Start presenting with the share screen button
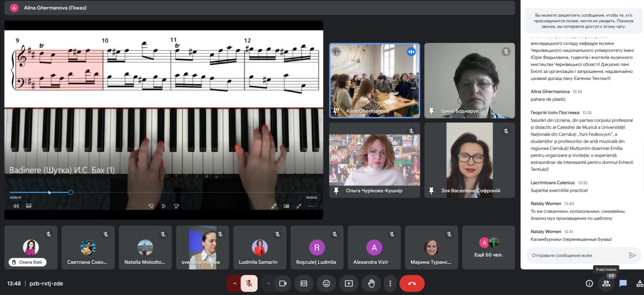 (349, 283)
